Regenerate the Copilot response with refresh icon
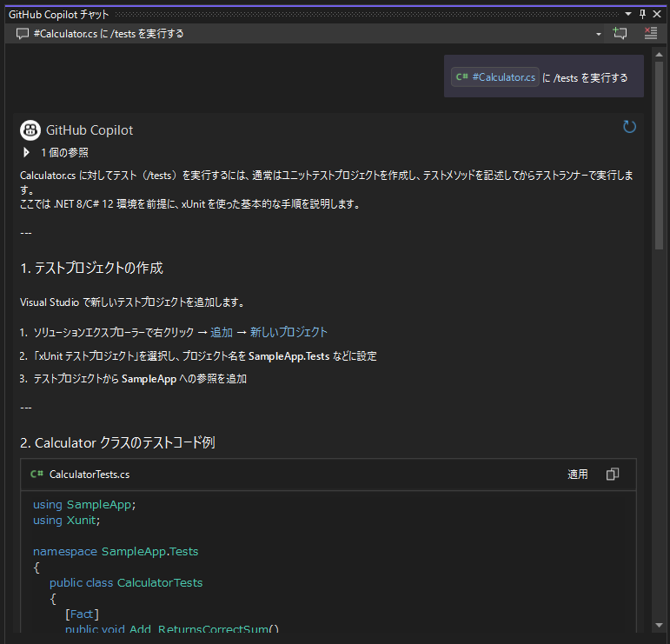Viewport: 670px width, 644px height. (x=629, y=127)
